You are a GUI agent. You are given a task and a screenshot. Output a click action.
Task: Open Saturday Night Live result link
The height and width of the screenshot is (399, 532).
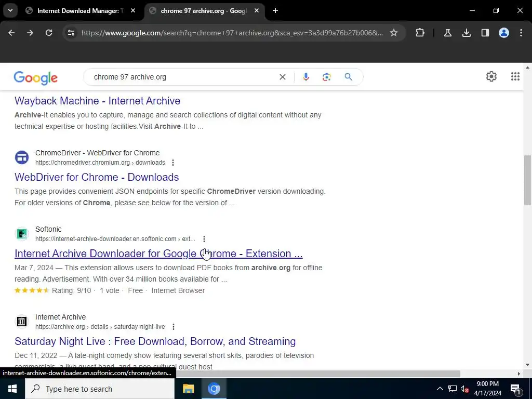[155, 341]
